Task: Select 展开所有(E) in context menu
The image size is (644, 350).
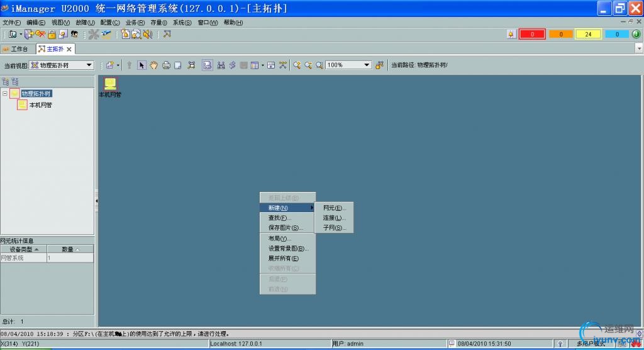Action: pos(287,258)
